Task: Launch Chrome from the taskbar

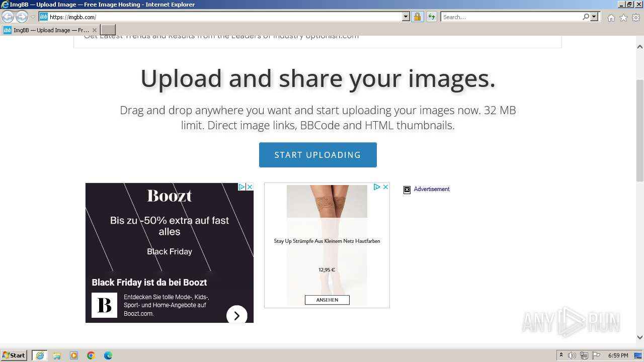Action: pyautogui.click(x=91, y=355)
